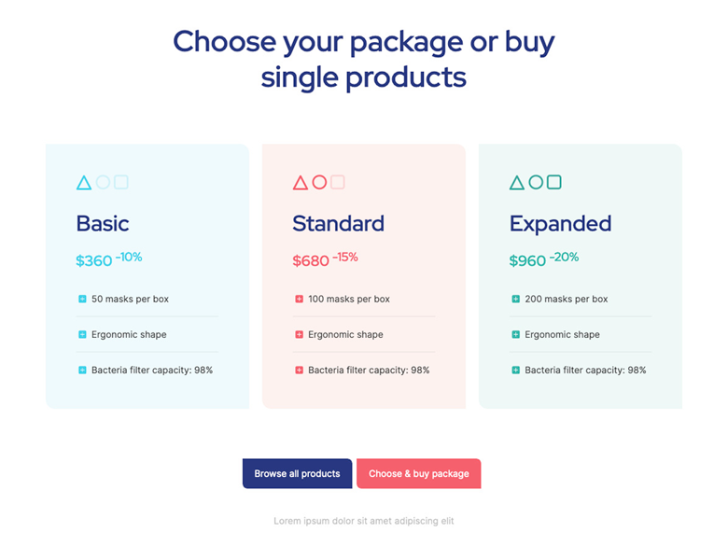
Task: Expand Ergonomic shape plus in Basic package
Action: pyautogui.click(x=82, y=335)
